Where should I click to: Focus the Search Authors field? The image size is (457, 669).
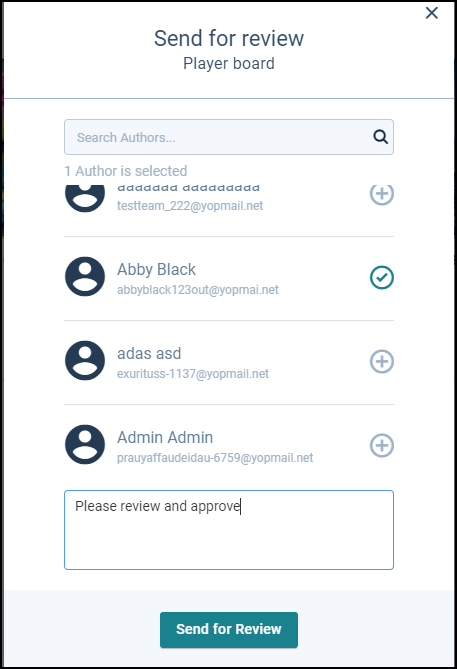pos(229,137)
